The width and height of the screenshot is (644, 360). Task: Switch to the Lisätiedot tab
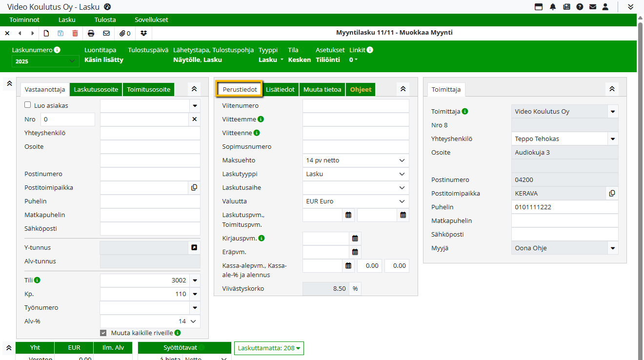[x=280, y=90]
